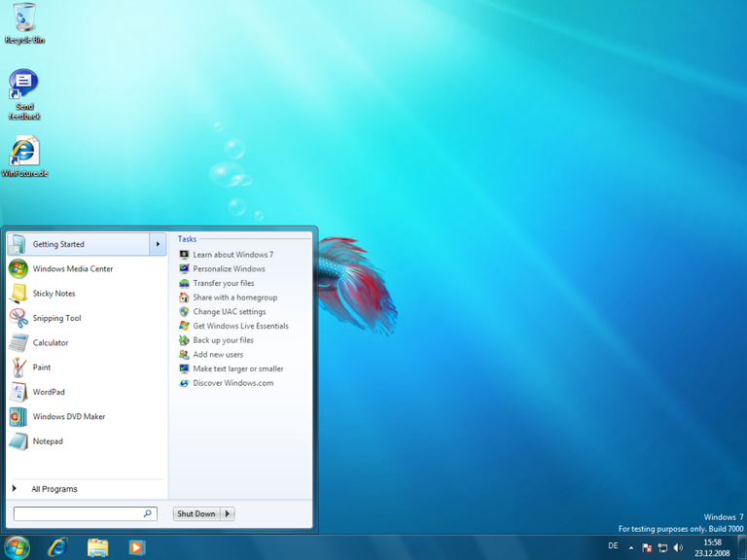Click the DE language indicator

pos(613,545)
